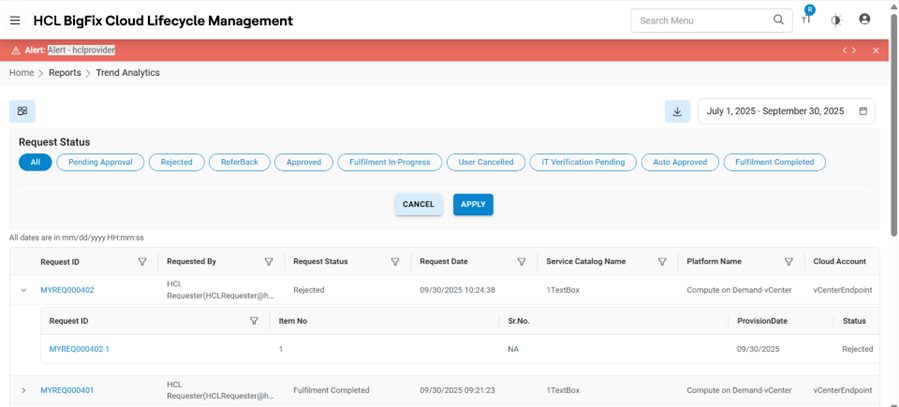
Task: Click the Trend Analytics breadcrumb
Action: click(128, 73)
